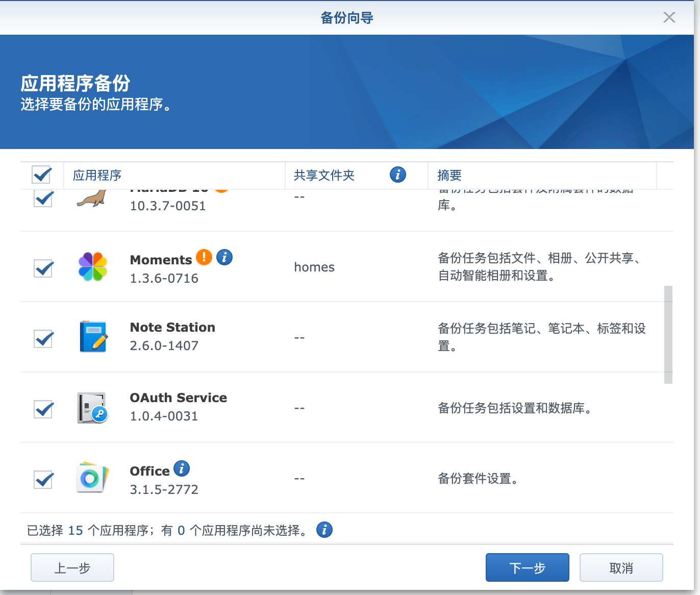Untick the Office application checkbox

pyautogui.click(x=43, y=479)
